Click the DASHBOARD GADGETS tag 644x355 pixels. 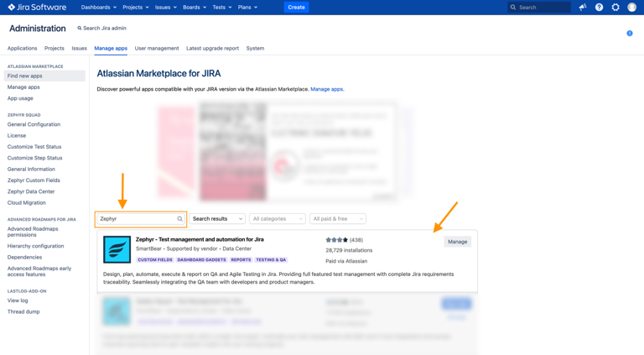(201, 259)
